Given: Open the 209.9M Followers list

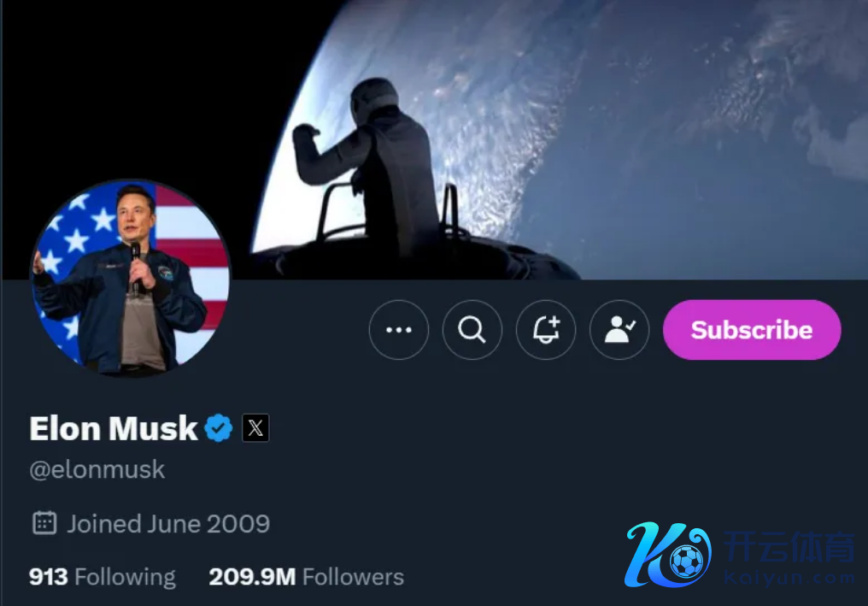Looking at the screenshot, I should pos(306,577).
